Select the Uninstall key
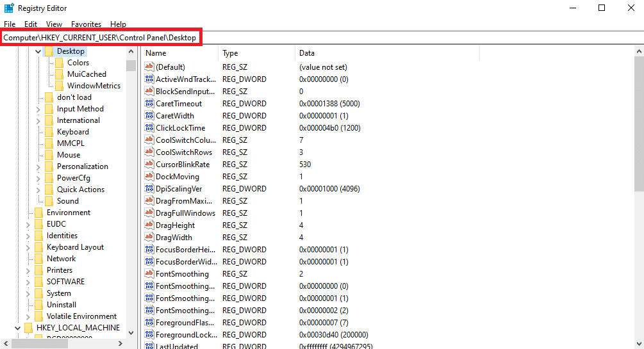644x349 pixels. tap(62, 305)
